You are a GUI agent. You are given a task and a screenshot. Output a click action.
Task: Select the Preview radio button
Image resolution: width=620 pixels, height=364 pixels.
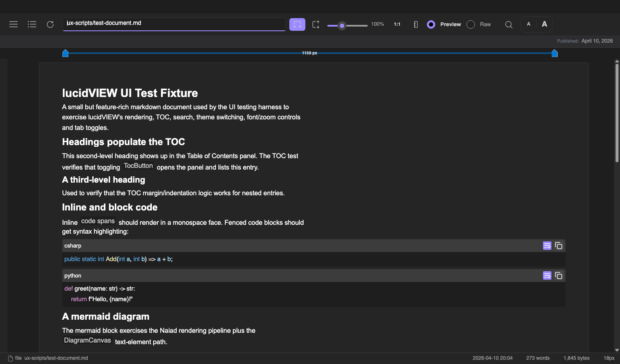[431, 24]
